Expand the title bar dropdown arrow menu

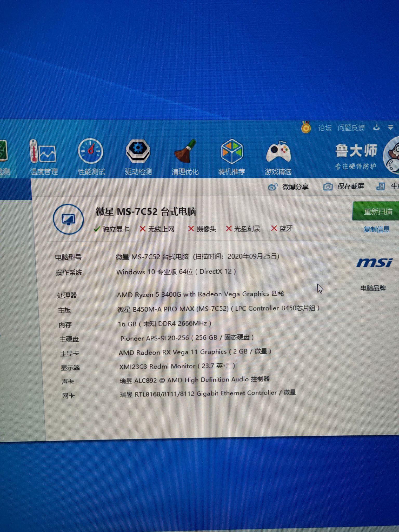(390, 127)
